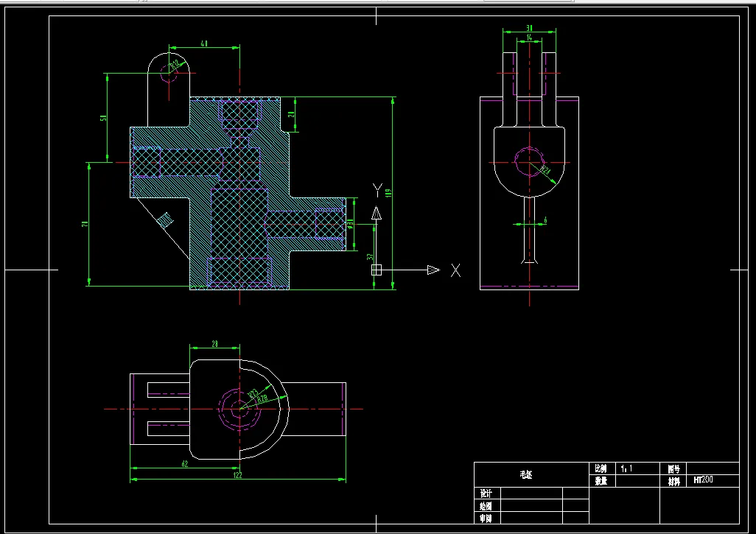This screenshot has width=756, height=534.
Task: Select the R12 radius dimension text
Action: tap(175, 63)
